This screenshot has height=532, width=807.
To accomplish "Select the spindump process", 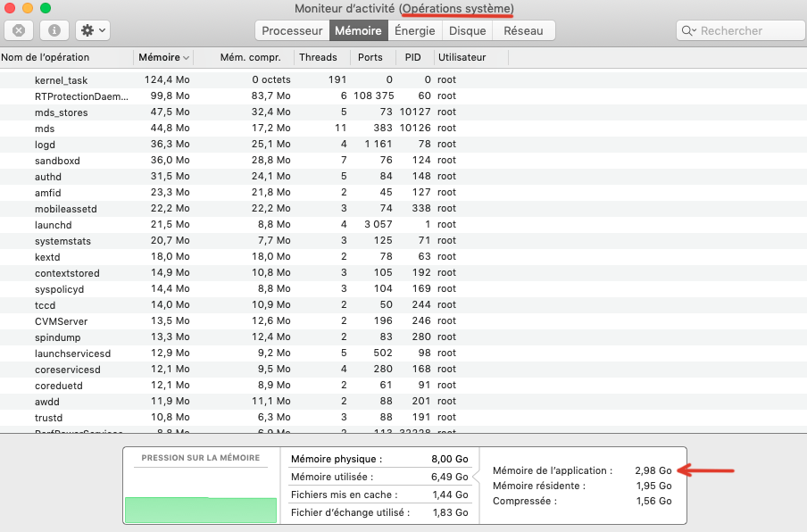I will coord(403,337).
